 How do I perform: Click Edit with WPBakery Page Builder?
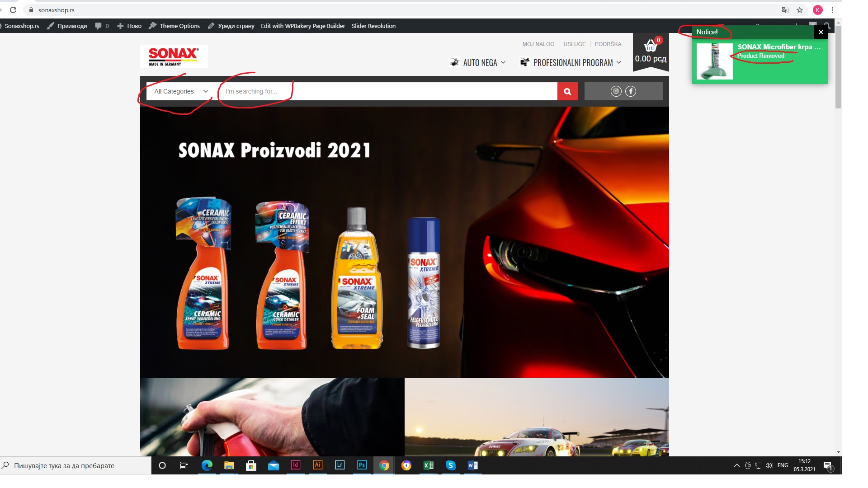point(303,26)
